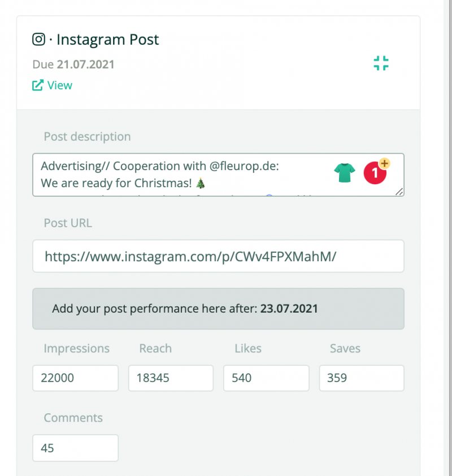452x476 pixels.
Task: Click the Christmas tree emoji in description
Action: pos(201,183)
